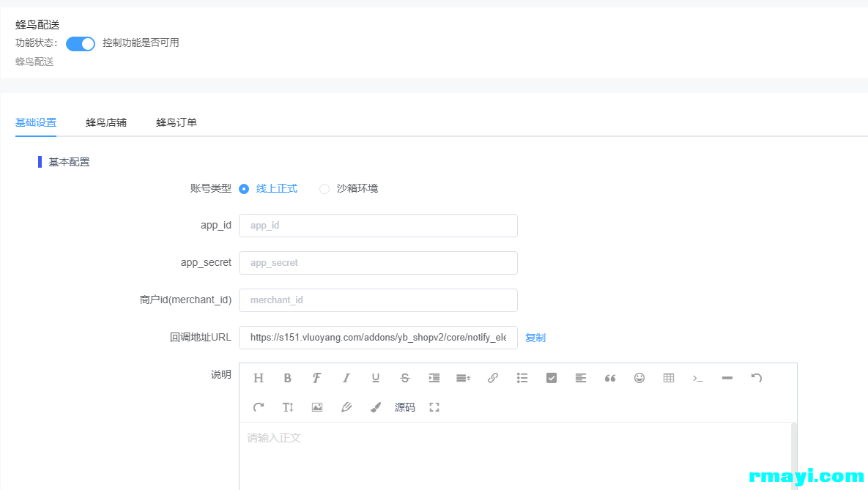Open the heading style dropdown
Image resolution: width=868 pixels, height=490 pixels.
pyautogui.click(x=259, y=378)
